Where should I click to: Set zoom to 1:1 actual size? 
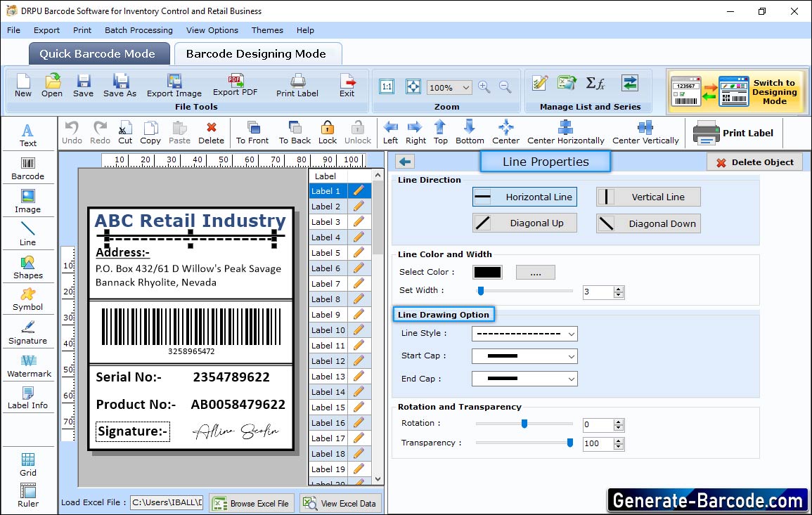pos(387,86)
